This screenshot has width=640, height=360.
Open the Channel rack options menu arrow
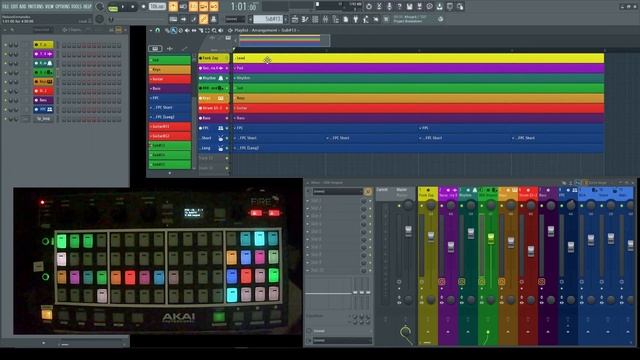[5, 30]
